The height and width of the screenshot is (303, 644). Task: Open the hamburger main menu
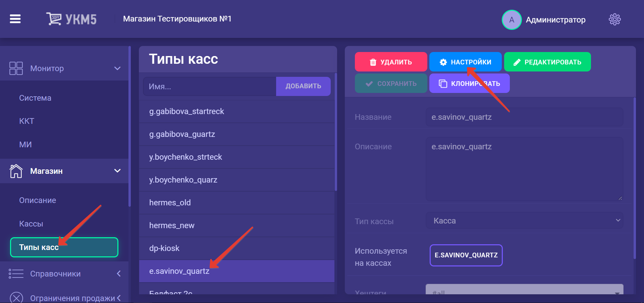coord(15,19)
